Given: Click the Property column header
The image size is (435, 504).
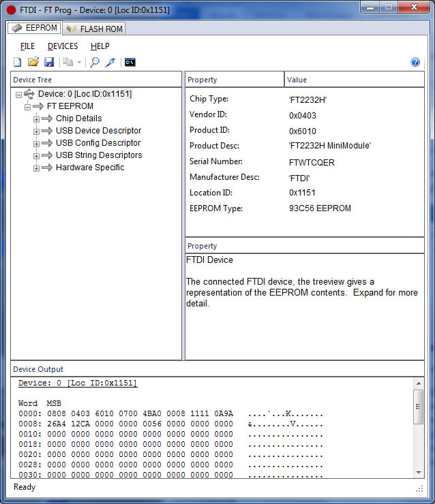Looking at the screenshot, I should [x=235, y=80].
